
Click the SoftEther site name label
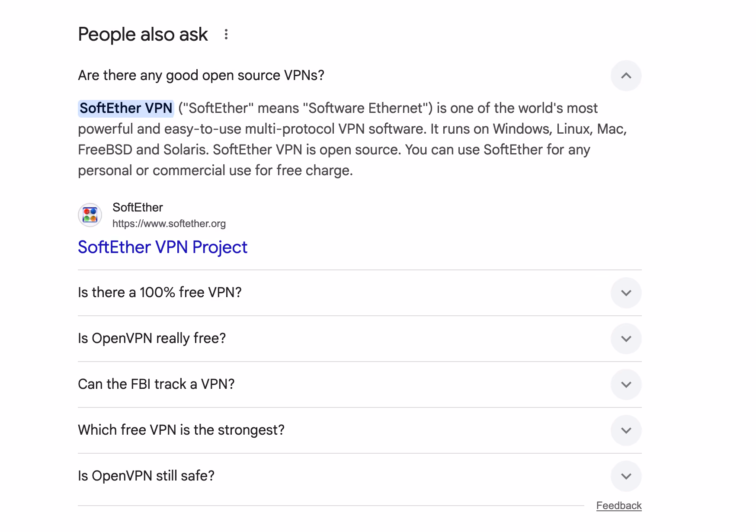click(x=138, y=208)
